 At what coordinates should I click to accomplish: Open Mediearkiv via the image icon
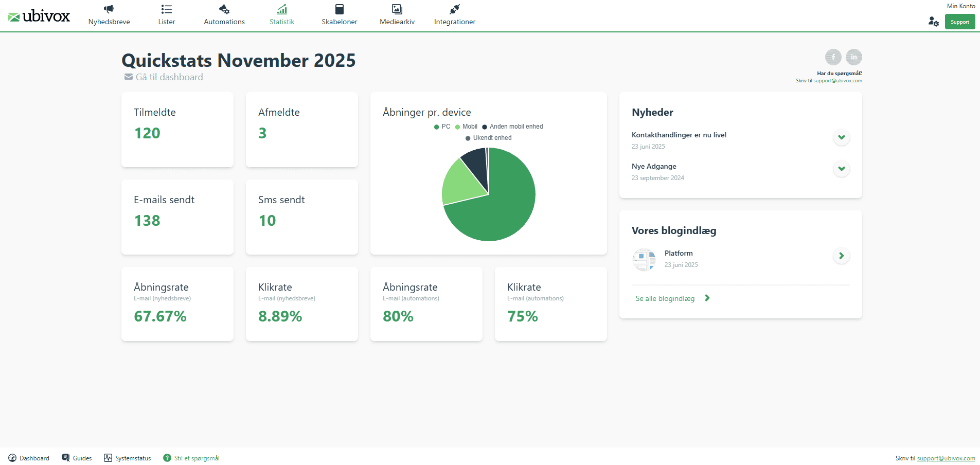[397, 9]
